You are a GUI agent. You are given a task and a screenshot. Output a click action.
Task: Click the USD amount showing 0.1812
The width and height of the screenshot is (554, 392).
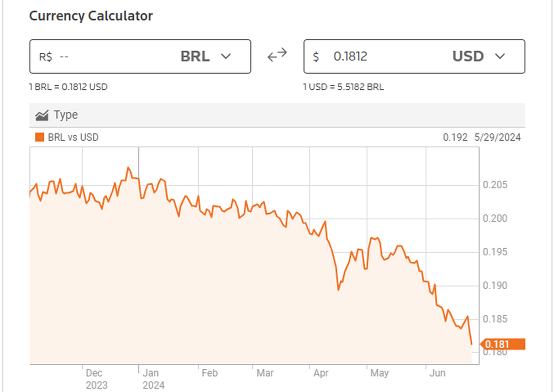click(x=350, y=56)
